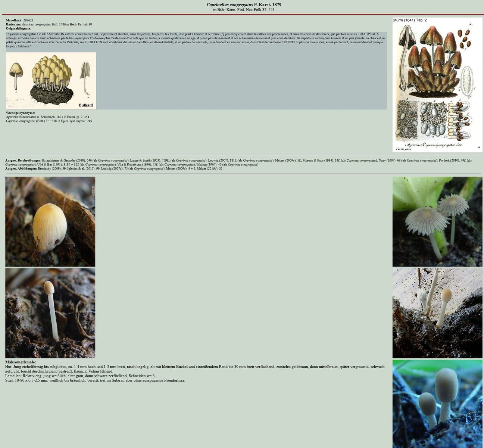Click the Wichtige Synonyme heading
The image size is (484, 448).
coord(21,113)
